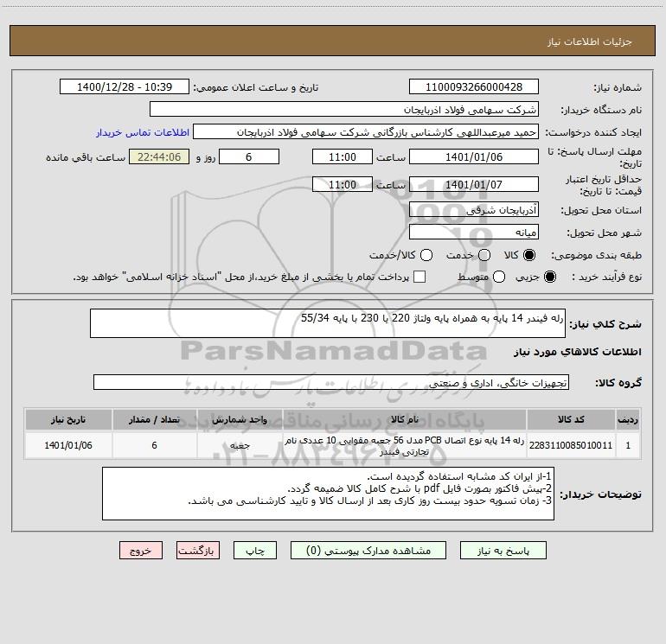Select the جزیی purchase type radio
This screenshot has height=644, width=666.
click(549, 277)
